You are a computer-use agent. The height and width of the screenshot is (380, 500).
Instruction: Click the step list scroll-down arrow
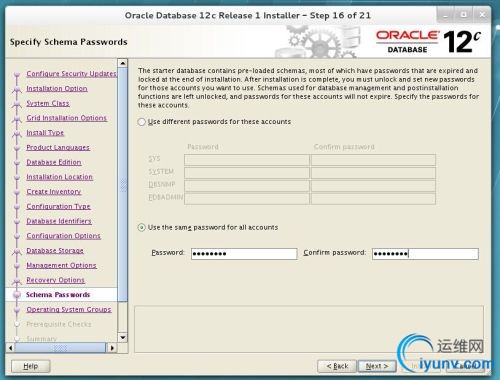click(123, 338)
